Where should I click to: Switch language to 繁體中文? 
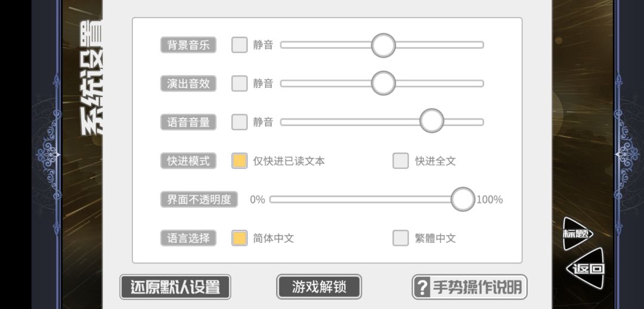[x=401, y=238]
